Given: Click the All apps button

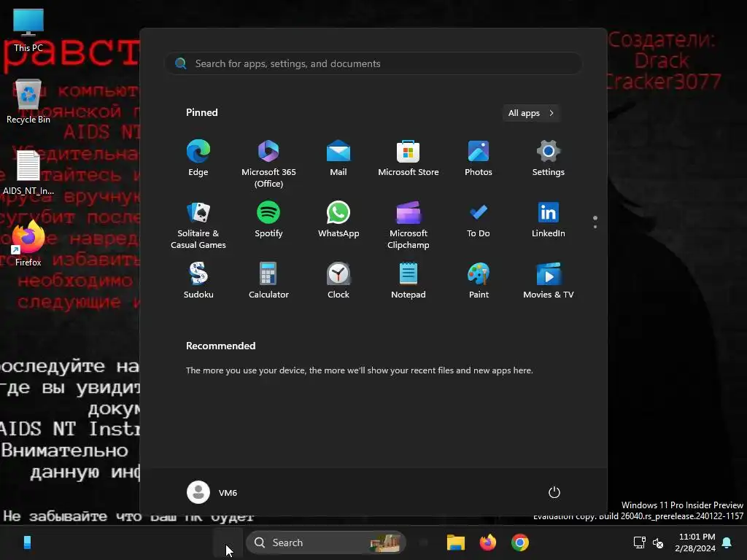Looking at the screenshot, I should click(x=531, y=113).
